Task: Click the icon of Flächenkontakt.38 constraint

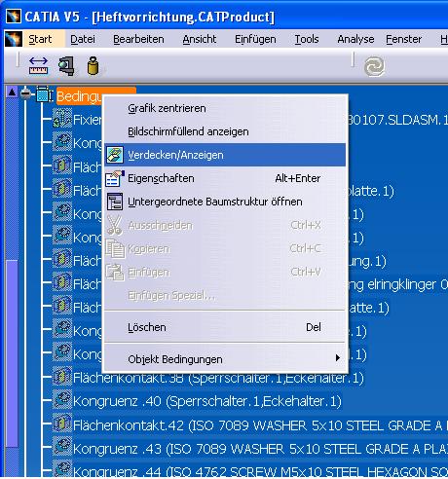Action: point(61,377)
